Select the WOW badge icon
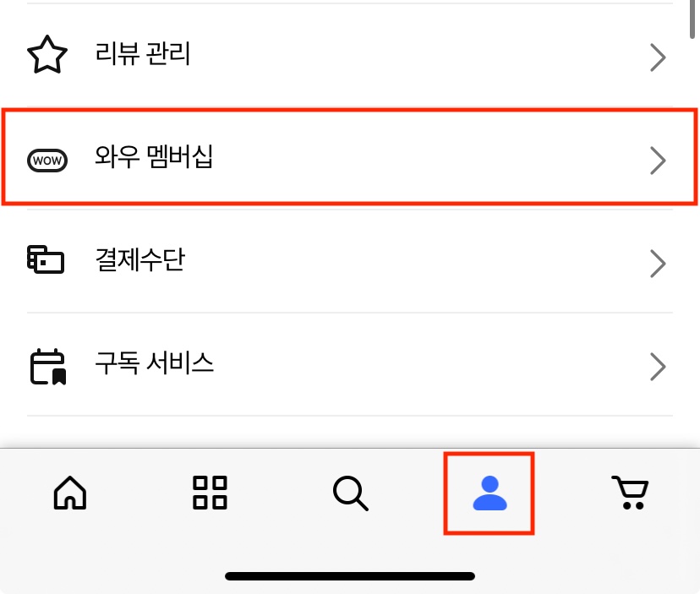The image size is (700, 594). click(47, 160)
